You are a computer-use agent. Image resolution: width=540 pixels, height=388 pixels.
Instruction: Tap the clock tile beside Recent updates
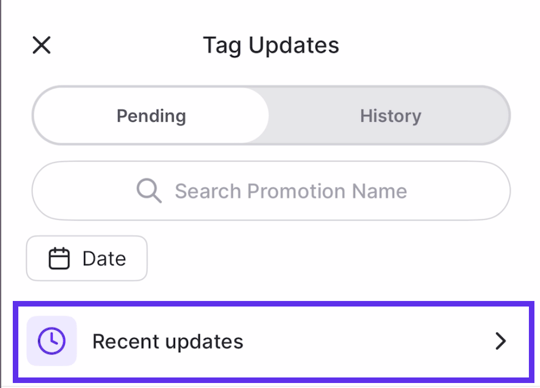(52, 341)
